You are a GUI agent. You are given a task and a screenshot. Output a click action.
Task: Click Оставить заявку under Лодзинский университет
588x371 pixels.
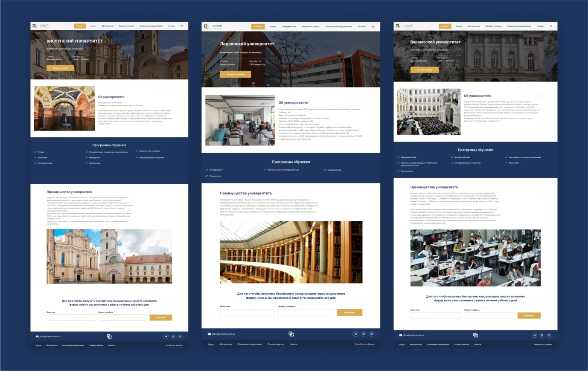coord(236,74)
